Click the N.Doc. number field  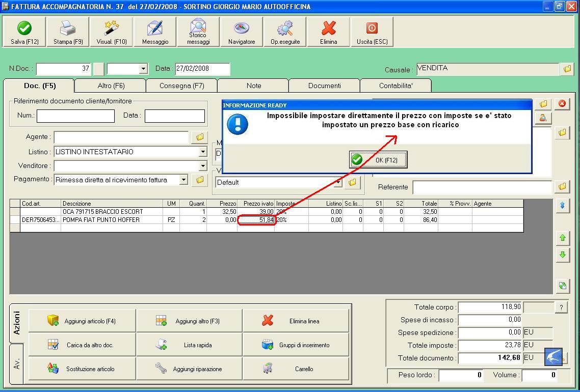[x=63, y=69]
